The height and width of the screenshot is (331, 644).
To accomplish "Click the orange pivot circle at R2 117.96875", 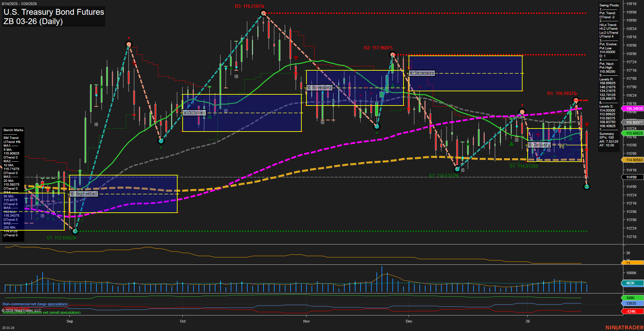I will tap(392, 54).
